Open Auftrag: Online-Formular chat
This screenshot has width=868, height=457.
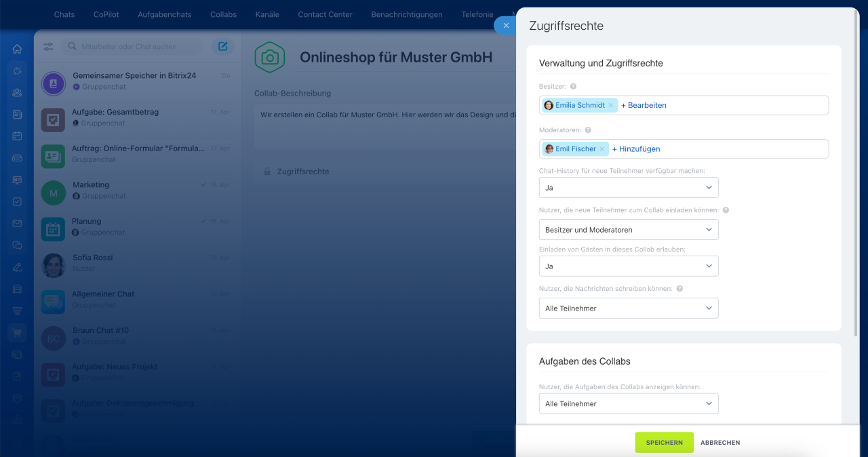138,156
